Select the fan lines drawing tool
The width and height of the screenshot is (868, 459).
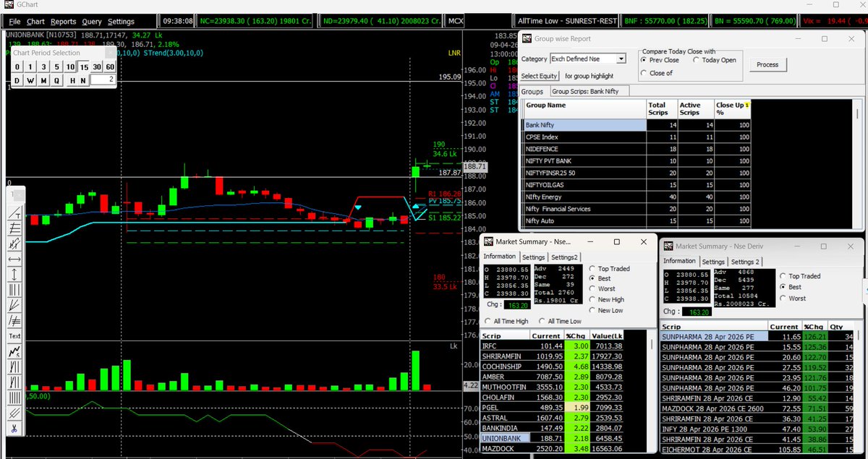pos(14,305)
